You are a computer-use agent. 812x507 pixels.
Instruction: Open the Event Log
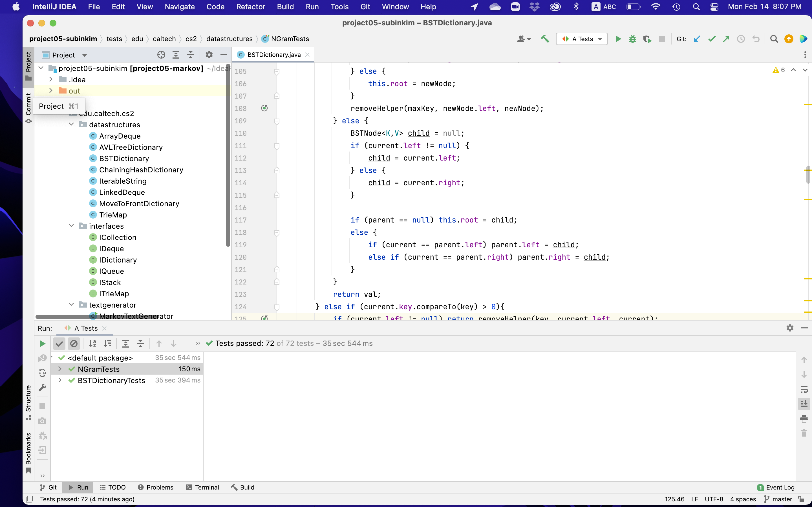(x=776, y=487)
